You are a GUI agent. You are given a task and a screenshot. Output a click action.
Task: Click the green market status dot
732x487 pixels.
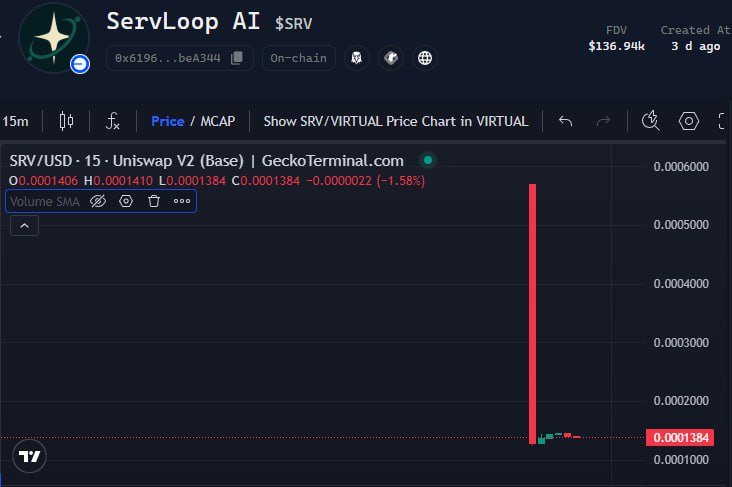point(428,161)
